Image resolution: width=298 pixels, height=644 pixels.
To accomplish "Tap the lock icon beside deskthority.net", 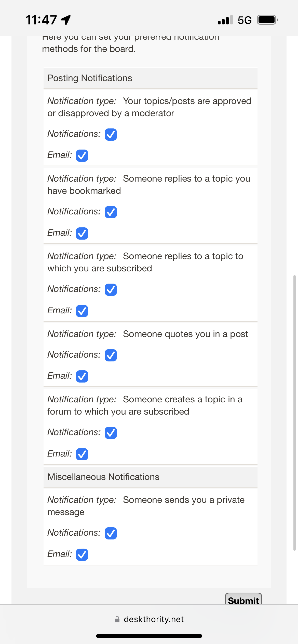I will point(117,619).
